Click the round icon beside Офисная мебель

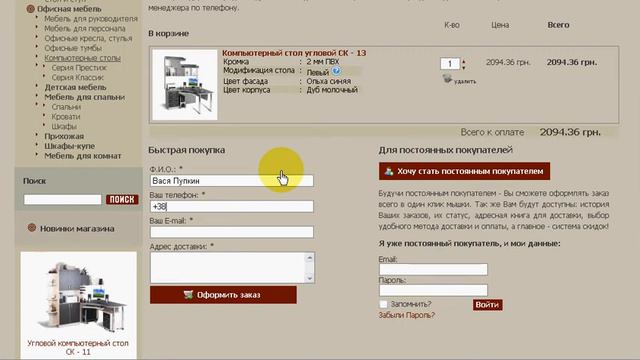pyautogui.click(x=30, y=9)
